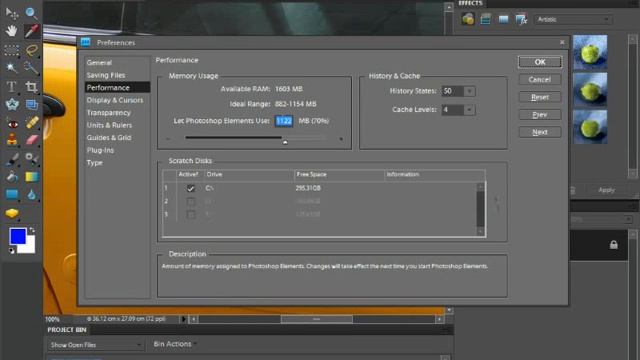Image resolution: width=640 pixels, height=360 pixels.
Task: Reset to default foreground and background colors
Action: [x=12, y=251]
